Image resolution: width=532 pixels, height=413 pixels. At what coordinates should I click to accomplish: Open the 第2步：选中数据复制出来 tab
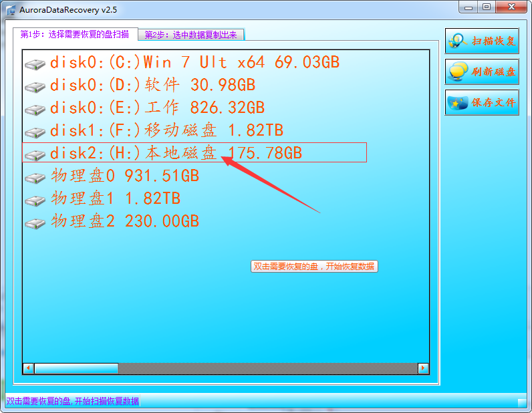[x=191, y=35]
